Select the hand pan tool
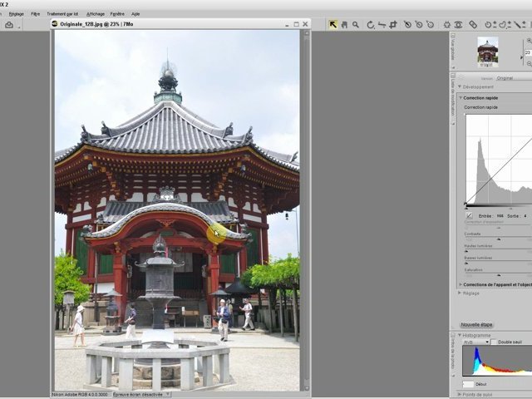Screen dimensions: 532x399 pos(344,25)
